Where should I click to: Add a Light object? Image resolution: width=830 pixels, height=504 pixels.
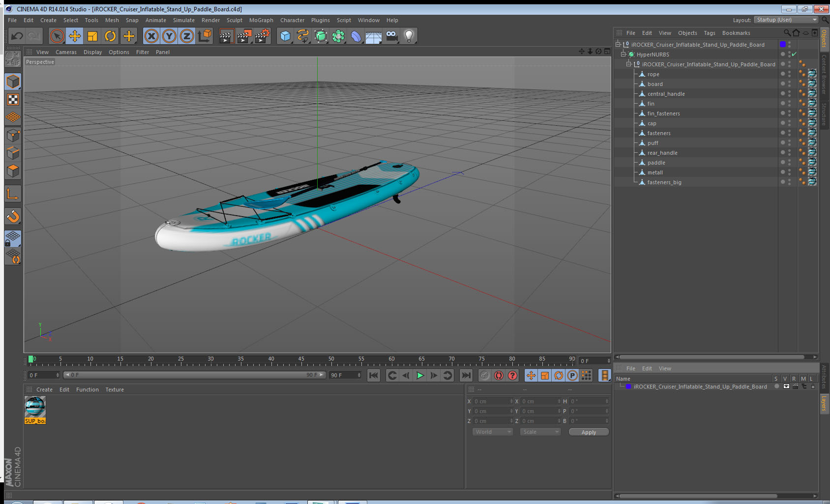[409, 36]
